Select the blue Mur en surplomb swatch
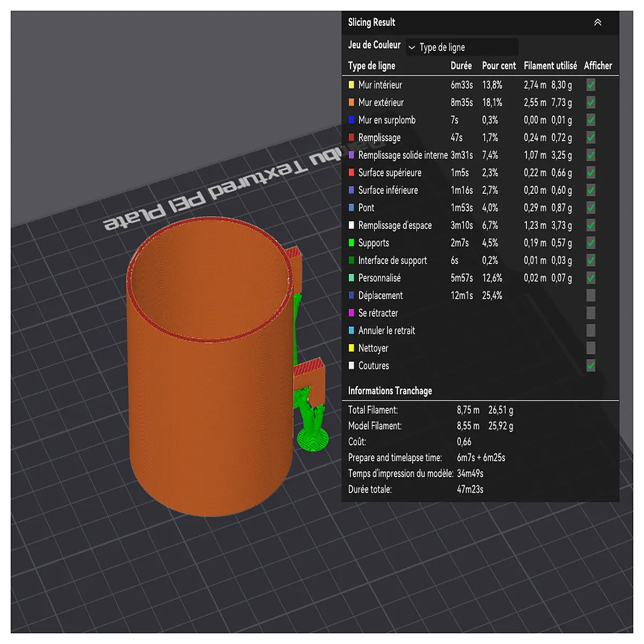The width and height of the screenshot is (644, 644). 352,120
